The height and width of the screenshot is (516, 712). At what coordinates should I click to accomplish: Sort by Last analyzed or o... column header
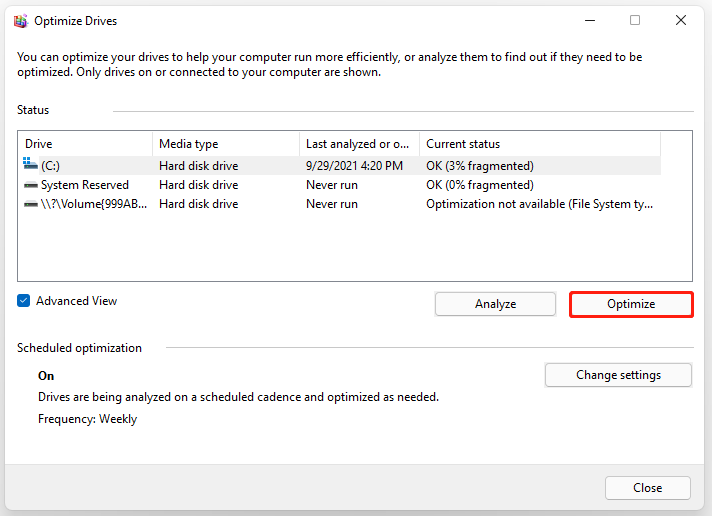pyautogui.click(x=360, y=144)
